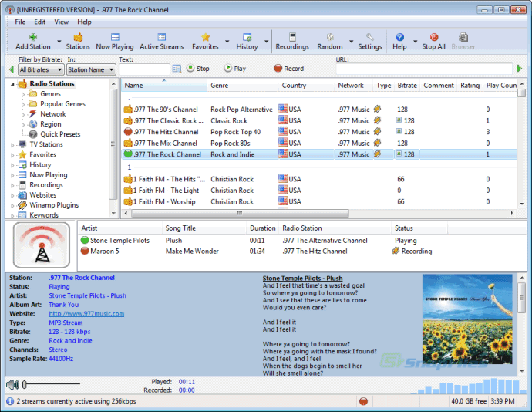Open the Station Name search dropdown

(x=90, y=69)
